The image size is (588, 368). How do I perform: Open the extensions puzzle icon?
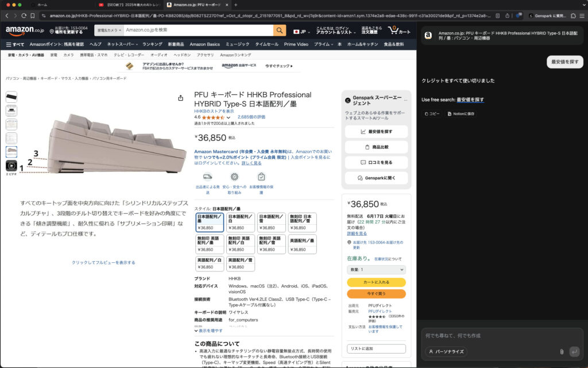573,16
